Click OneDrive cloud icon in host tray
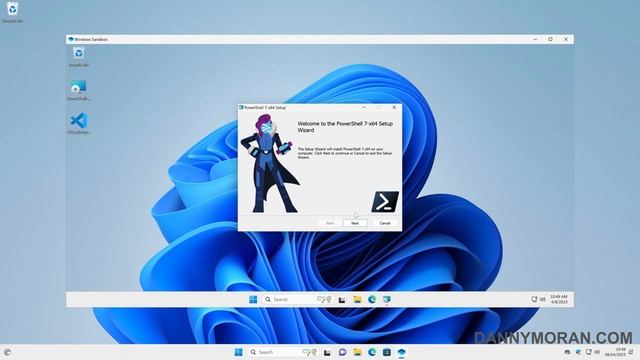Image resolution: width=640 pixels, height=360 pixels. pyautogui.click(x=567, y=352)
